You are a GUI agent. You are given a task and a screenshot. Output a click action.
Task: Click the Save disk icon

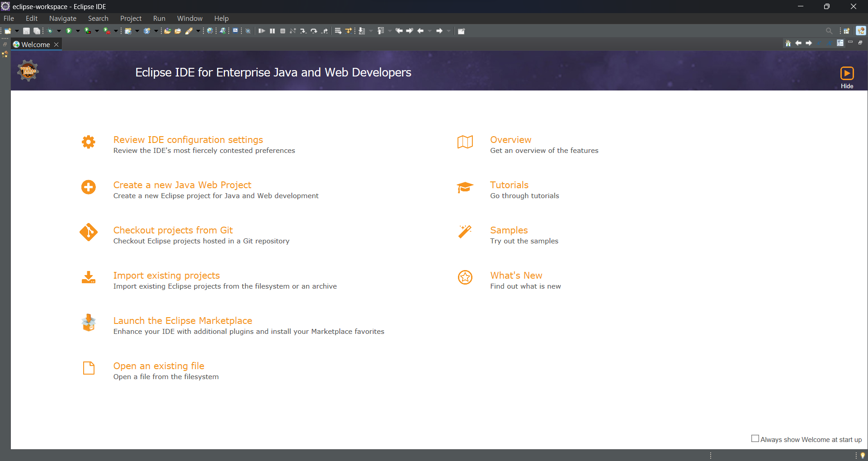click(26, 31)
